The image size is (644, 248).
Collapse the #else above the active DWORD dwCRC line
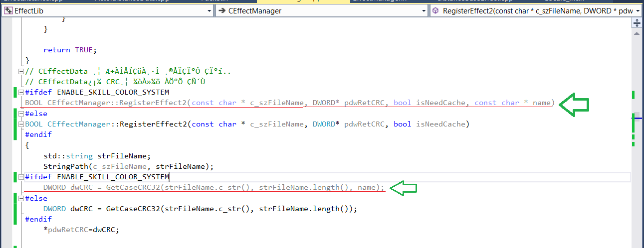21,198
